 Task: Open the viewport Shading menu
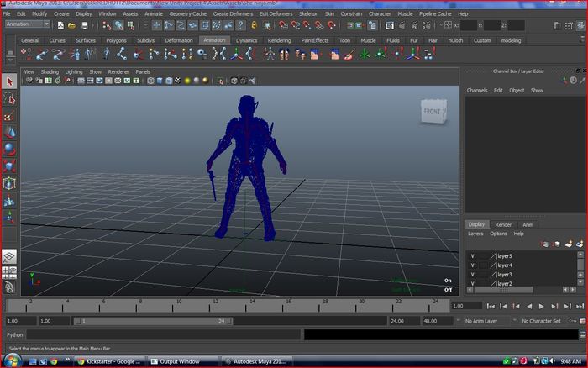pos(50,71)
